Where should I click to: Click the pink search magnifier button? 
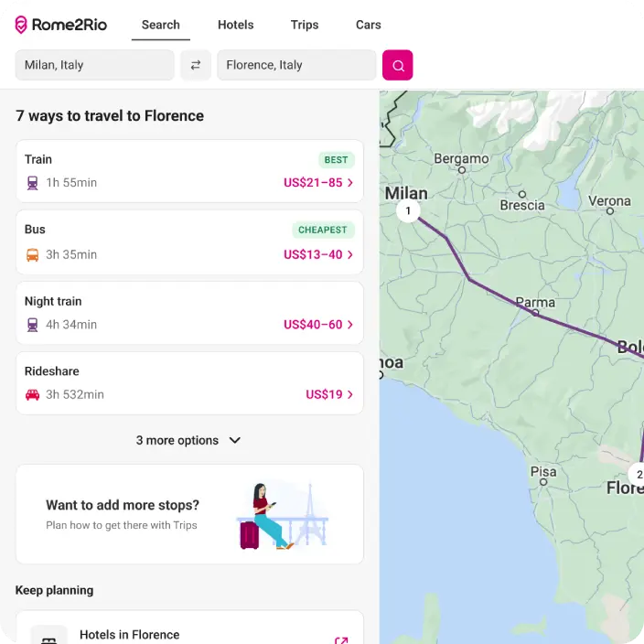pyautogui.click(x=398, y=65)
